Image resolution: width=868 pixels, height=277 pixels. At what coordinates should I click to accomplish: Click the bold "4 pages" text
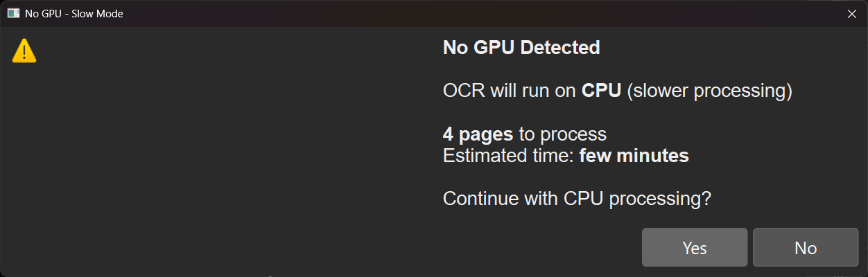pyautogui.click(x=478, y=134)
